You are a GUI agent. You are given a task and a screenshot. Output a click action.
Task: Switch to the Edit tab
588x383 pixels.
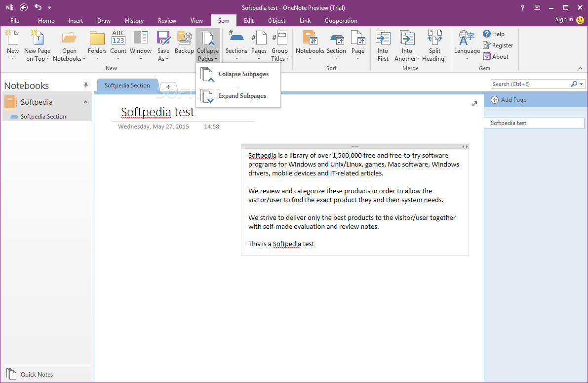coord(249,21)
